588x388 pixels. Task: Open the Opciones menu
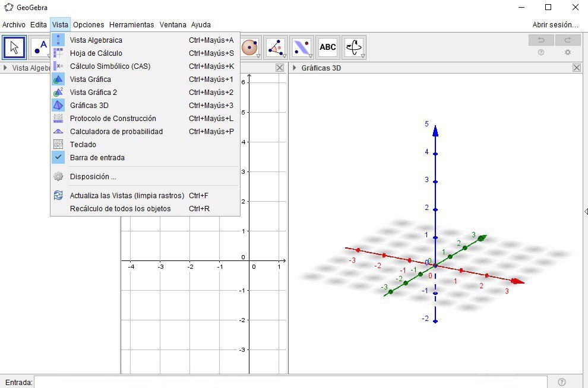pos(88,25)
